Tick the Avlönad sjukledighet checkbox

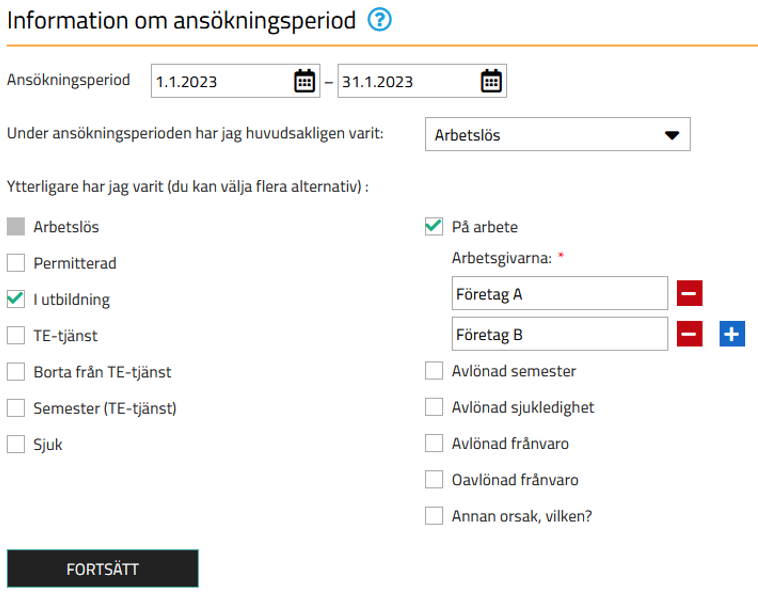click(x=434, y=407)
